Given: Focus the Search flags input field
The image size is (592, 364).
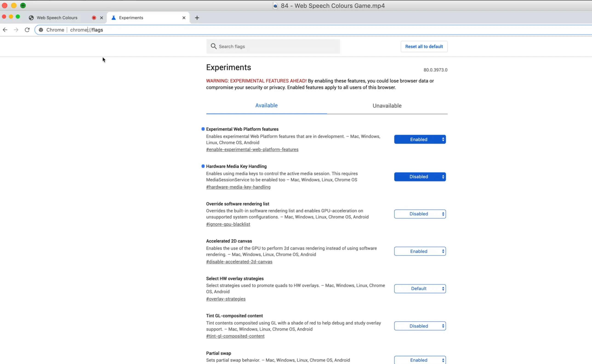Looking at the screenshot, I should point(277,46).
